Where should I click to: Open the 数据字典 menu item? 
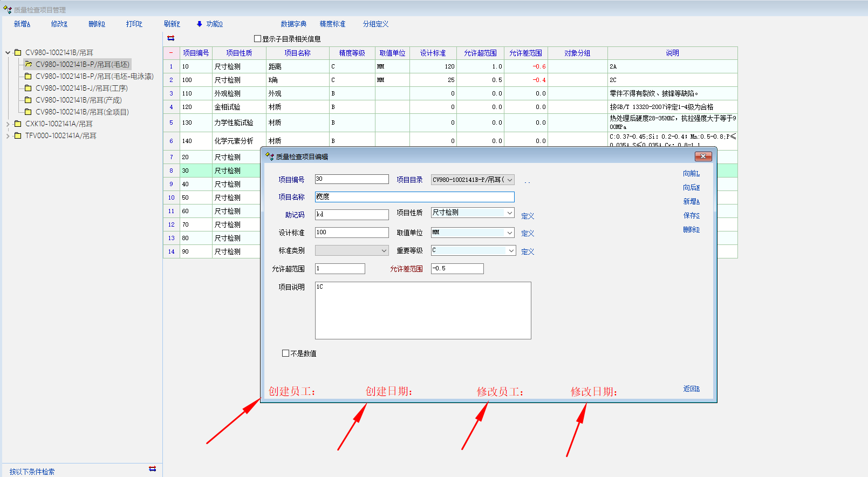tap(293, 24)
